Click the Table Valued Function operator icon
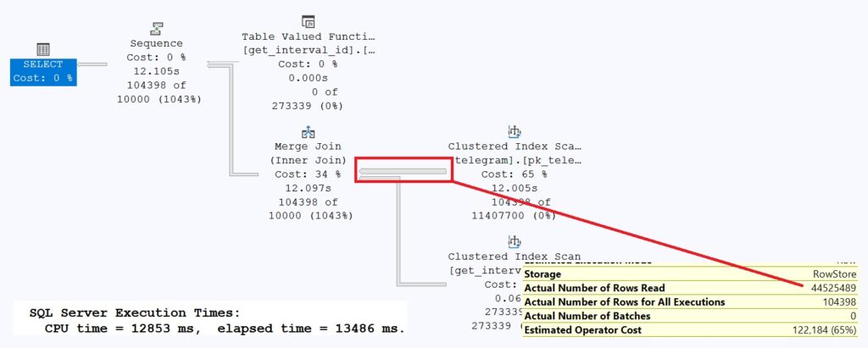The width and height of the screenshot is (868, 348). [x=309, y=22]
